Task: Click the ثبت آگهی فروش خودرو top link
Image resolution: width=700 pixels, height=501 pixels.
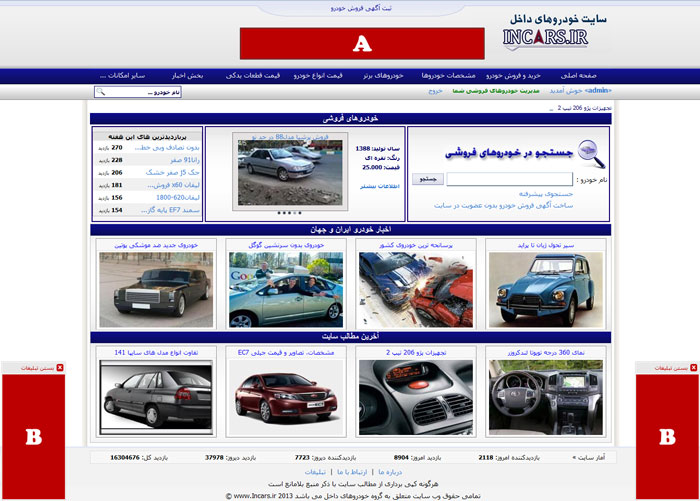Action: coord(361,8)
